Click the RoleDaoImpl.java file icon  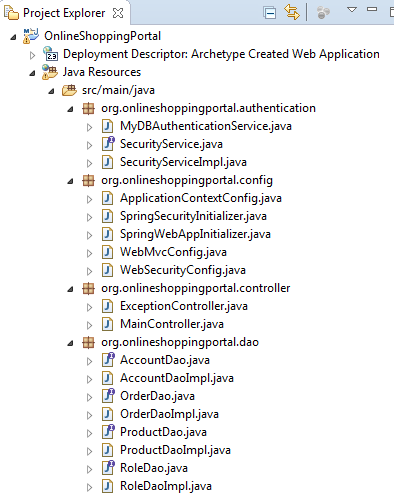click(x=107, y=486)
